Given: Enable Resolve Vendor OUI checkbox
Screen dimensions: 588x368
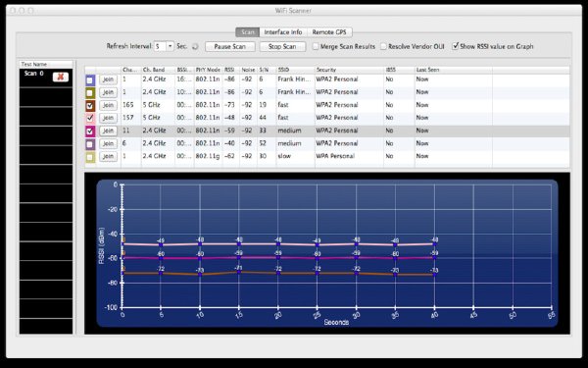Looking at the screenshot, I should click(x=383, y=46).
